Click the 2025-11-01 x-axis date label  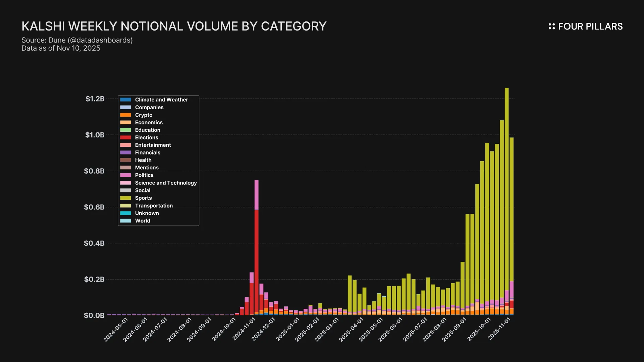(x=499, y=329)
